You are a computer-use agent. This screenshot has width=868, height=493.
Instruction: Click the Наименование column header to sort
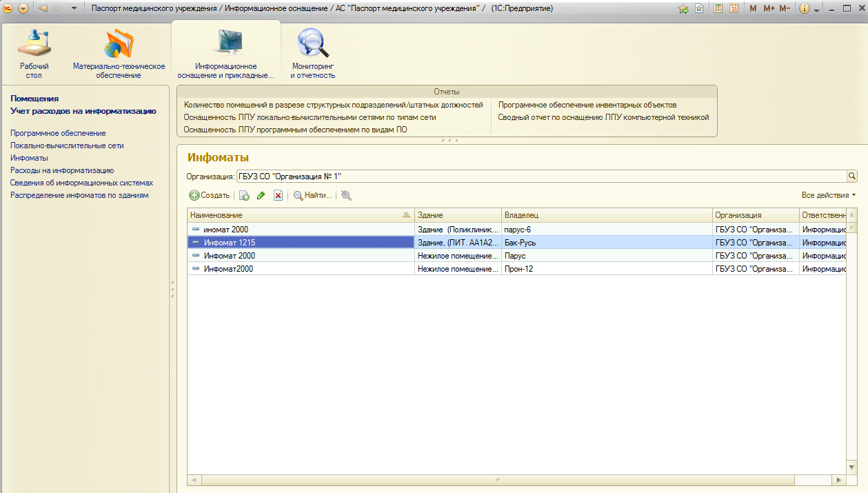click(x=296, y=215)
